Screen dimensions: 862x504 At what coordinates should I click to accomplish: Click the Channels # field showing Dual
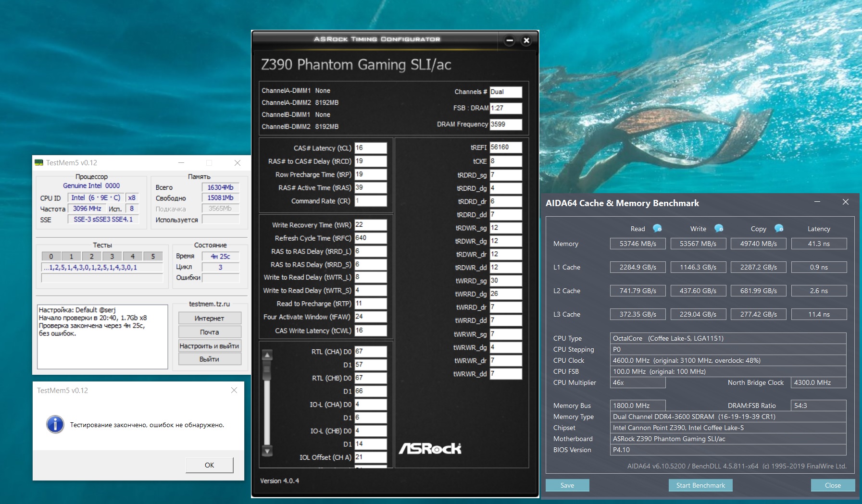(506, 92)
